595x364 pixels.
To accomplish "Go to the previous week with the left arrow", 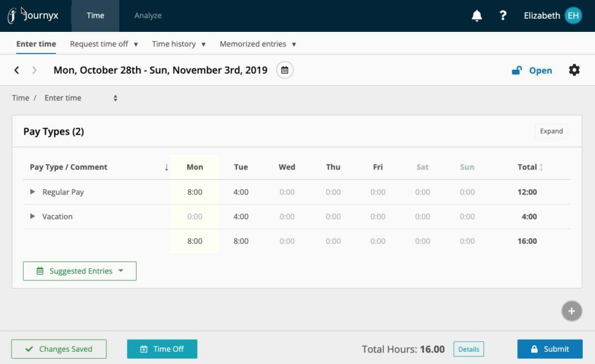I will [16, 70].
